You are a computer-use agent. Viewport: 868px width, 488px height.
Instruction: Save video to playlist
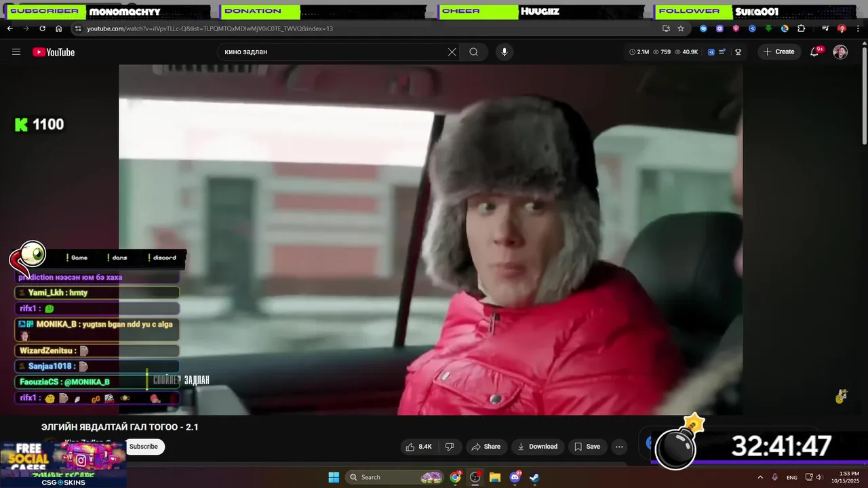click(x=587, y=447)
